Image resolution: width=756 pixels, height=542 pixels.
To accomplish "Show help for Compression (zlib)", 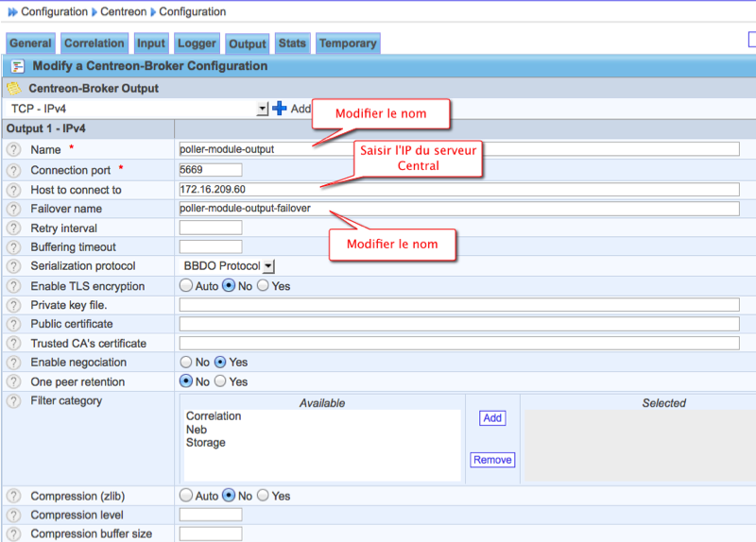I will (x=14, y=496).
